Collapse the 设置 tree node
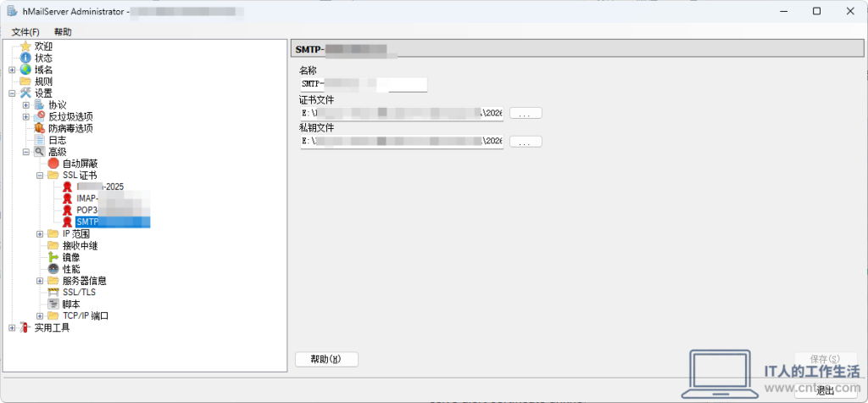The height and width of the screenshot is (403, 868). [12, 93]
